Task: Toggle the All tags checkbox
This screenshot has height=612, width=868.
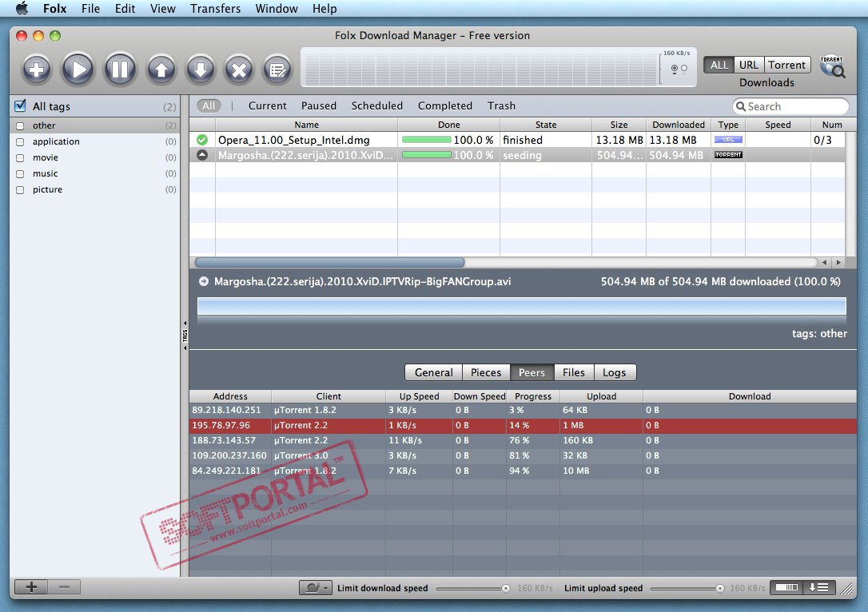Action: [x=21, y=105]
